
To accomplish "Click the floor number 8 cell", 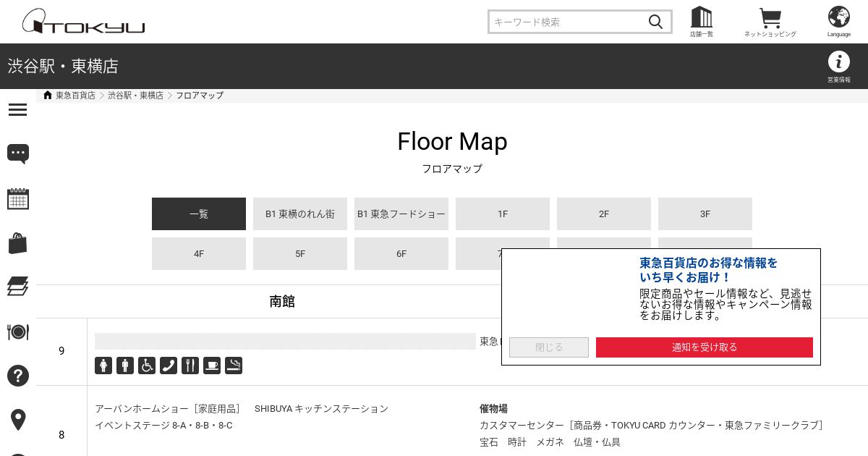I will (x=61, y=435).
